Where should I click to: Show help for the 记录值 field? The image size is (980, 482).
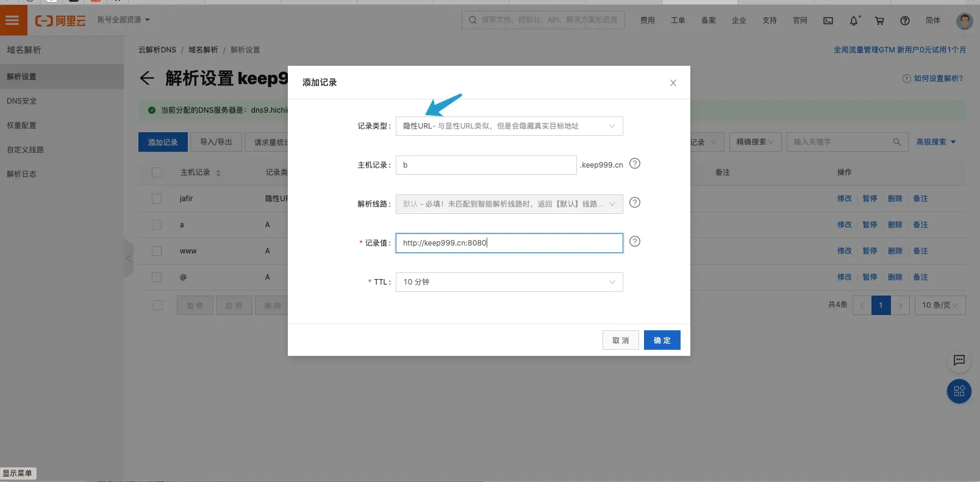point(635,241)
